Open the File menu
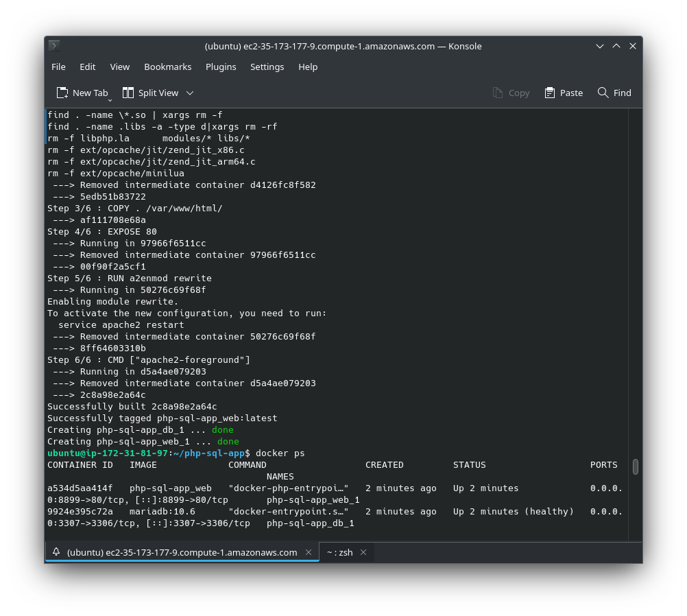Image resolution: width=687 pixels, height=616 pixels. pos(58,67)
